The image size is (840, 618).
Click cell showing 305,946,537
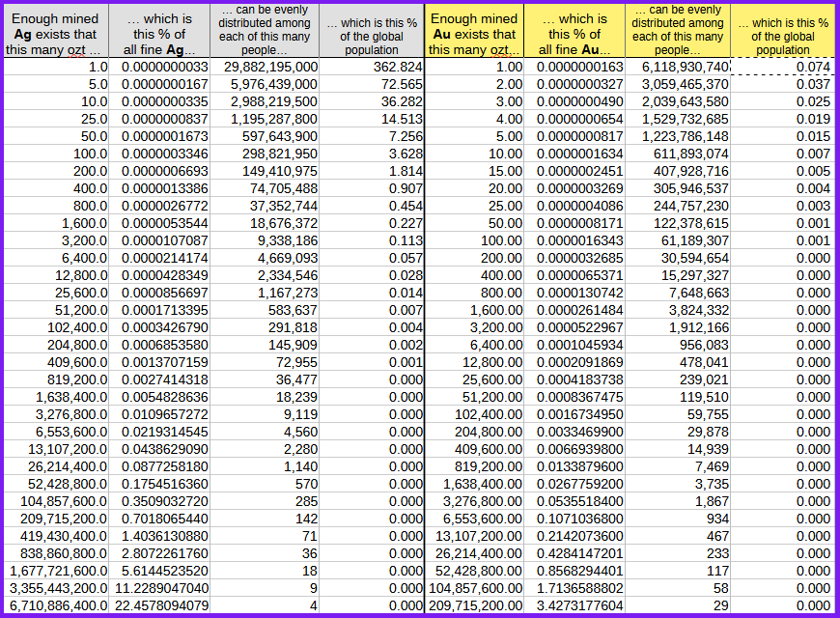(x=678, y=188)
